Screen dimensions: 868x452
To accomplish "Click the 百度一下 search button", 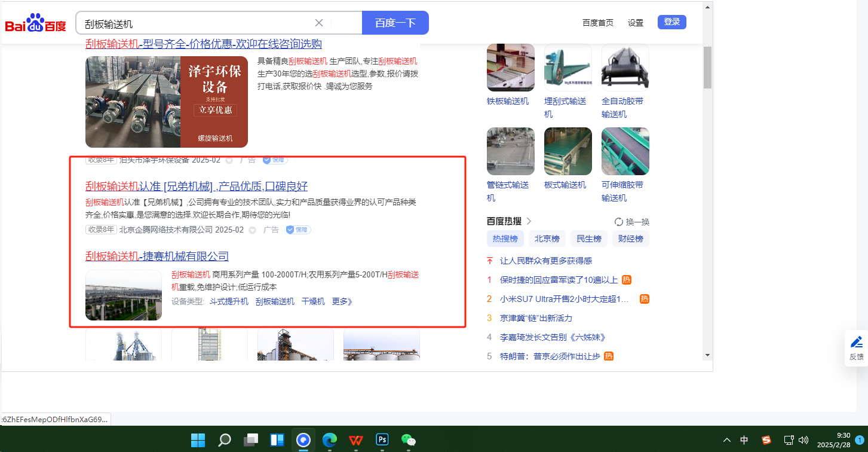I will tap(395, 23).
